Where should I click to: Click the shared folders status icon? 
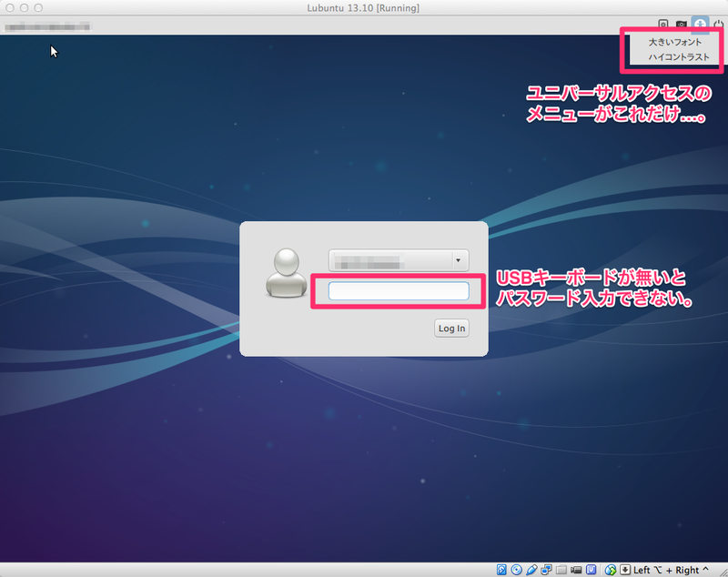tap(561, 570)
